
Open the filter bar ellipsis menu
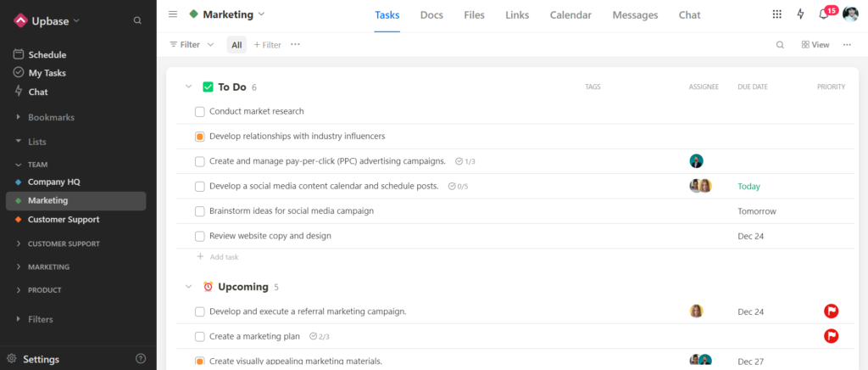click(295, 44)
